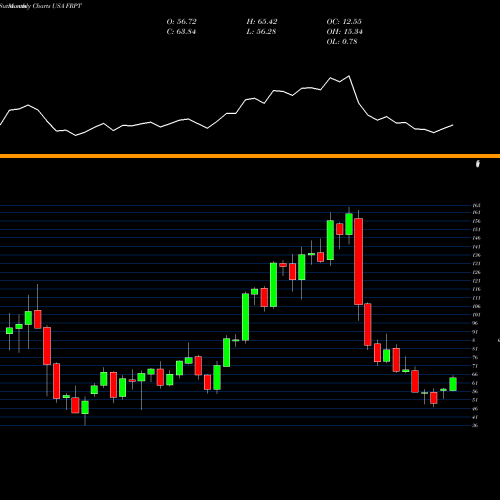Click the 'H: 65.42' high price value

point(262,22)
